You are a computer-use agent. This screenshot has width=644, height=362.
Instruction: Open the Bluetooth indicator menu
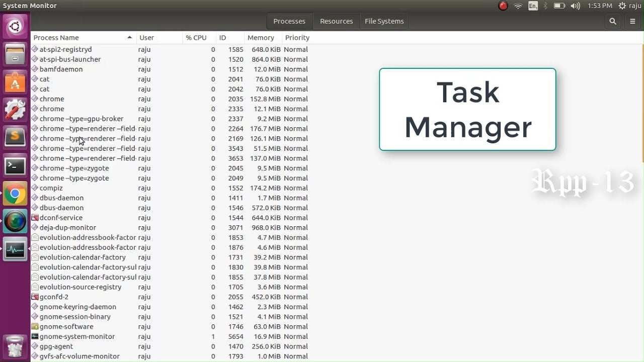pyautogui.click(x=545, y=6)
